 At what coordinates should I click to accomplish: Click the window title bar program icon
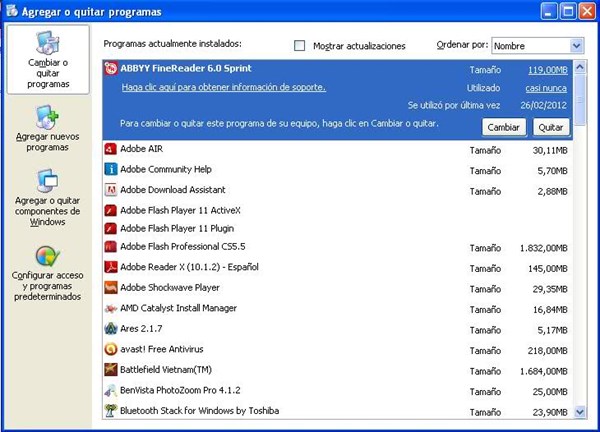[x=11, y=10]
